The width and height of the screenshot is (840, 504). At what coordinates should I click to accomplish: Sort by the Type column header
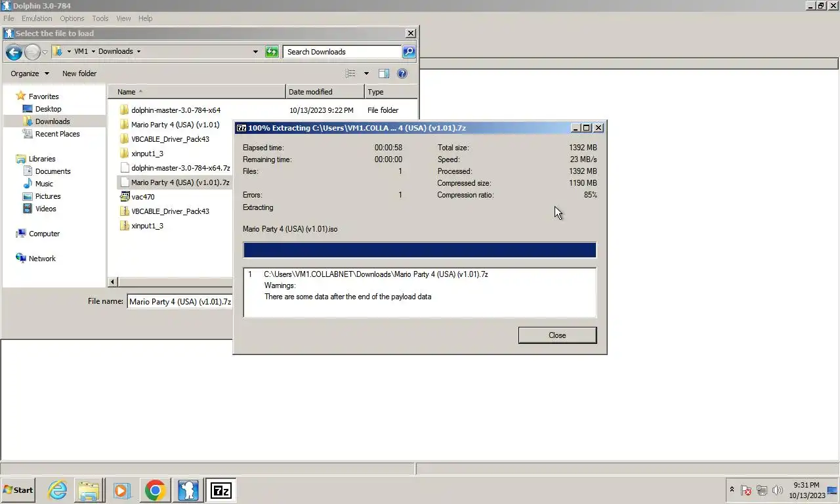(390, 92)
